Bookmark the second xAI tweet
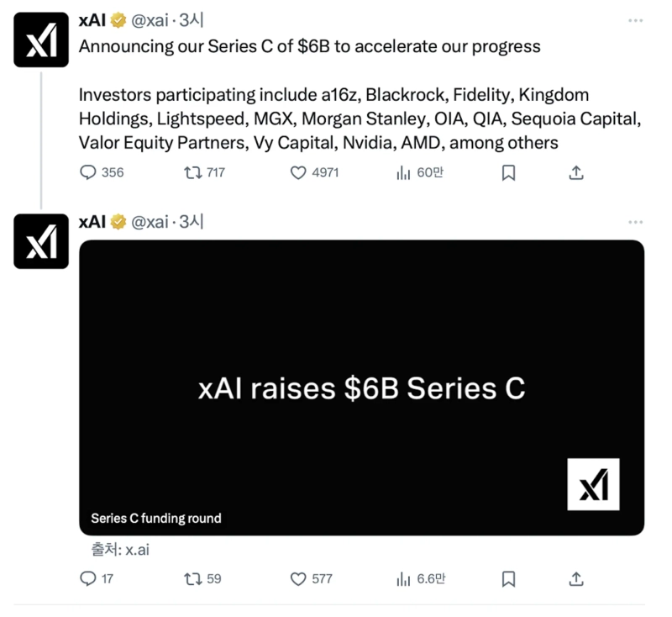The height and width of the screenshot is (617, 672). pos(508,578)
